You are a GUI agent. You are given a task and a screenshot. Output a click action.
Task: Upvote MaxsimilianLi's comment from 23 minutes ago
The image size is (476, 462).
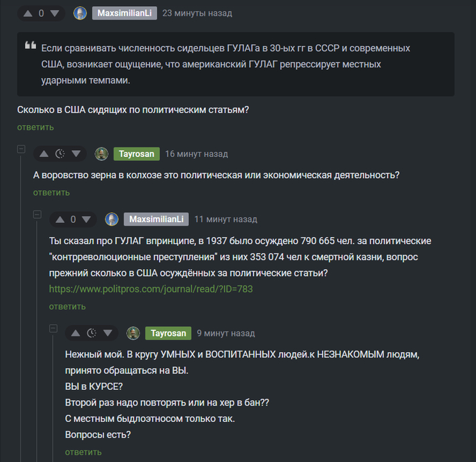[x=28, y=14]
